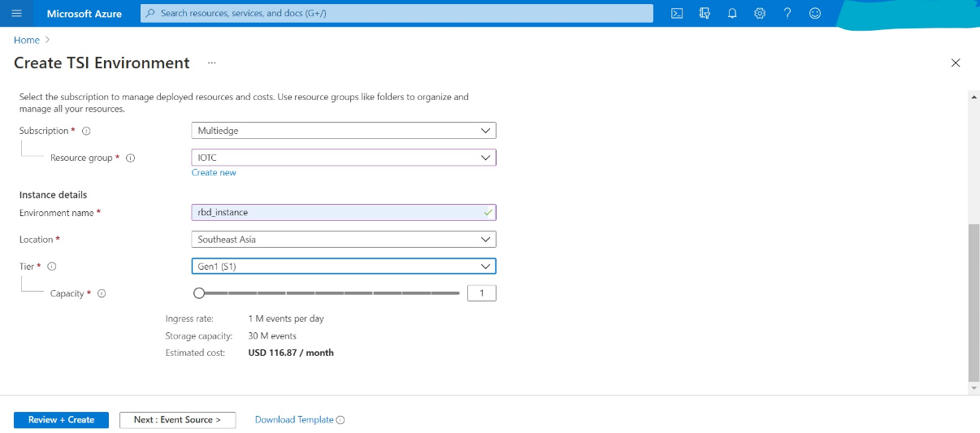Screen dimensions: 980x433
Task: Open the notifications bell
Action: (x=732, y=14)
